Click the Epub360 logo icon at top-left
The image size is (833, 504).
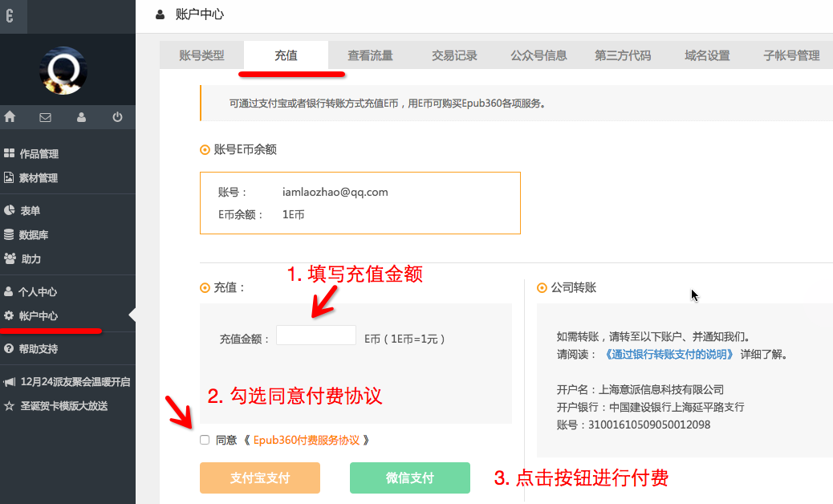pyautogui.click(x=10, y=17)
